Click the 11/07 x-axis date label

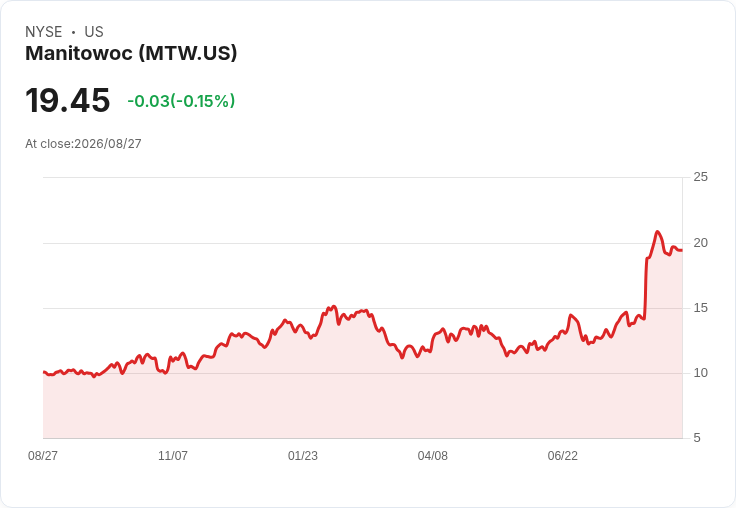pos(173,455)
